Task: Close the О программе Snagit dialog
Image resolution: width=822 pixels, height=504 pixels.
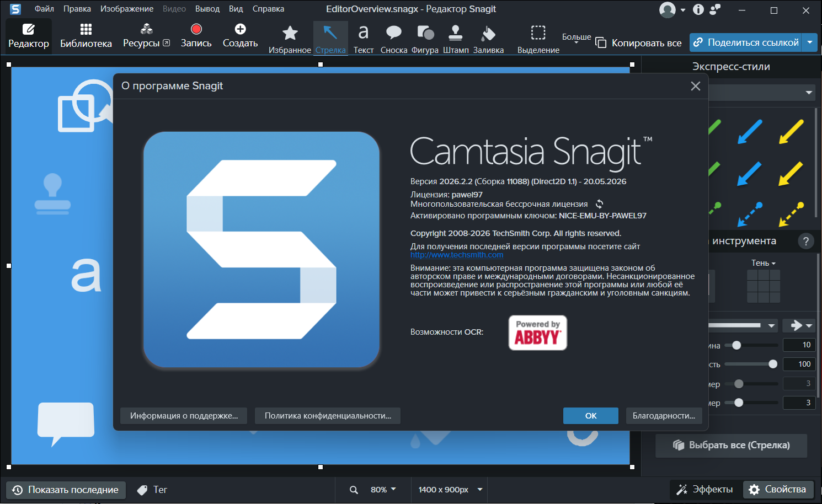Action: tap(696, 86)
